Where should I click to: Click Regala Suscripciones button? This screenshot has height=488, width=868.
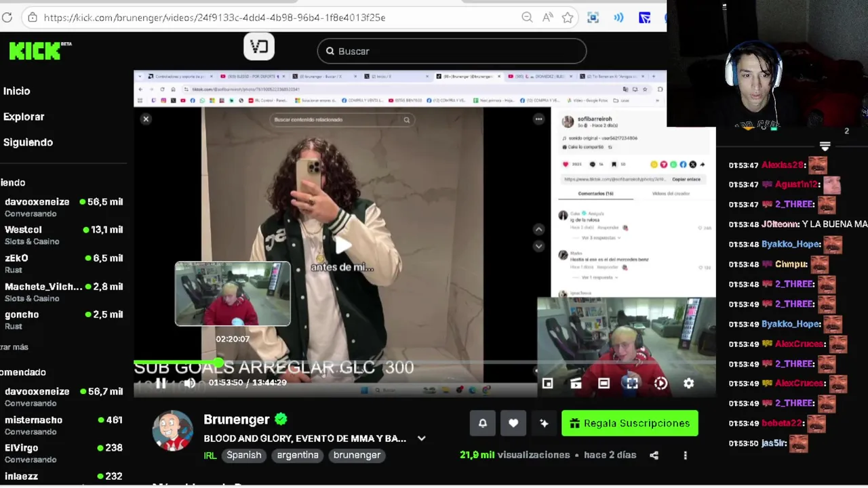pyautogui.click(x=629, y=423)
